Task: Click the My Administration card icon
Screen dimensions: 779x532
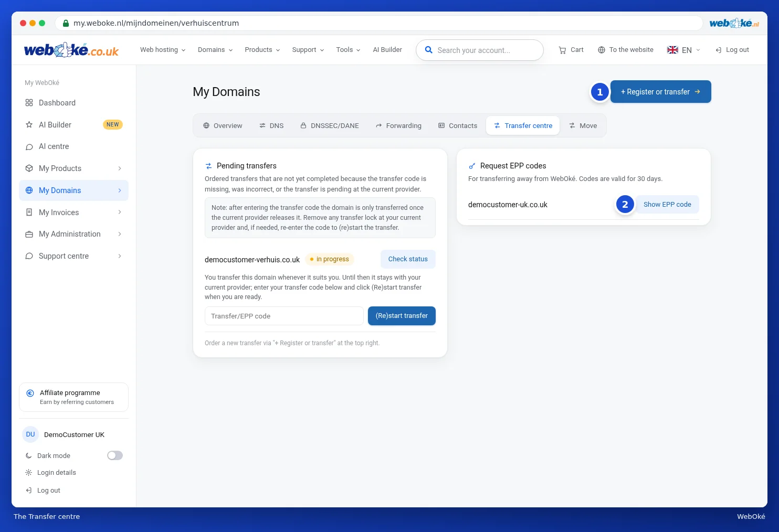Action: 29,234
